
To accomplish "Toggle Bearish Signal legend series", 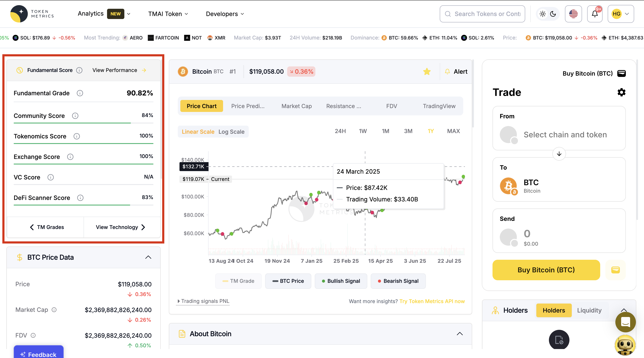I will pos(398,281).
